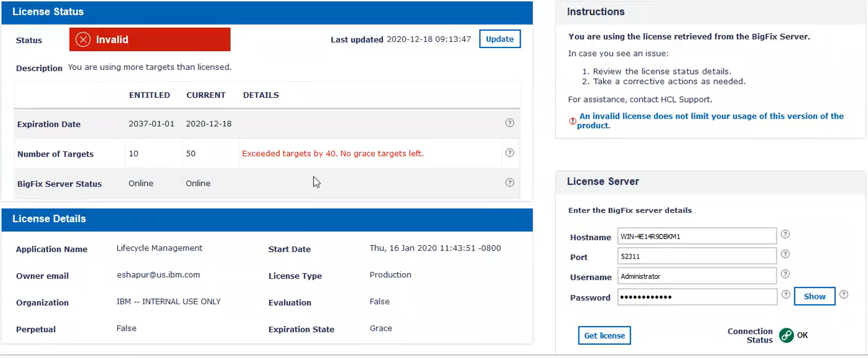Click help icon for BigFix Server Status row
Viewport: 868px width, 358px height.
(x=510, y=182)
